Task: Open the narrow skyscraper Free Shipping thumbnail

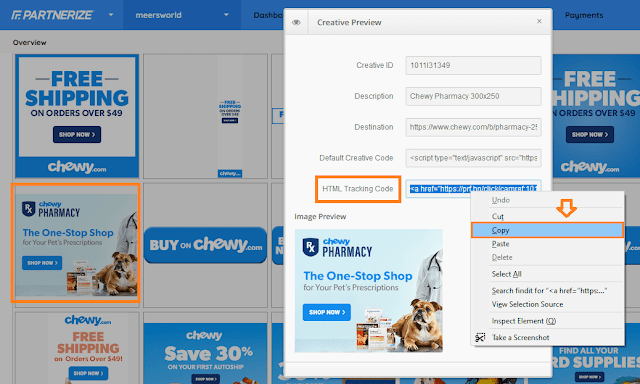Action: (x=230, y=116)
